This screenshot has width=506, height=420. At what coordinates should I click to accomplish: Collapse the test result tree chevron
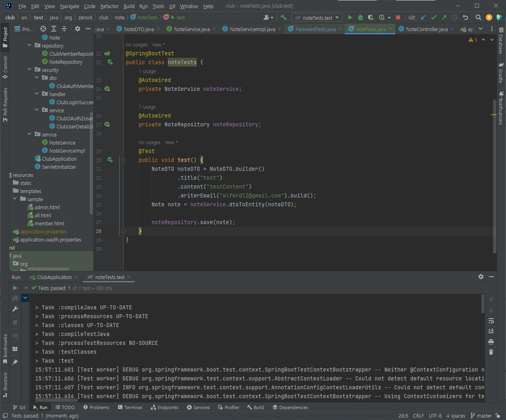25,298
